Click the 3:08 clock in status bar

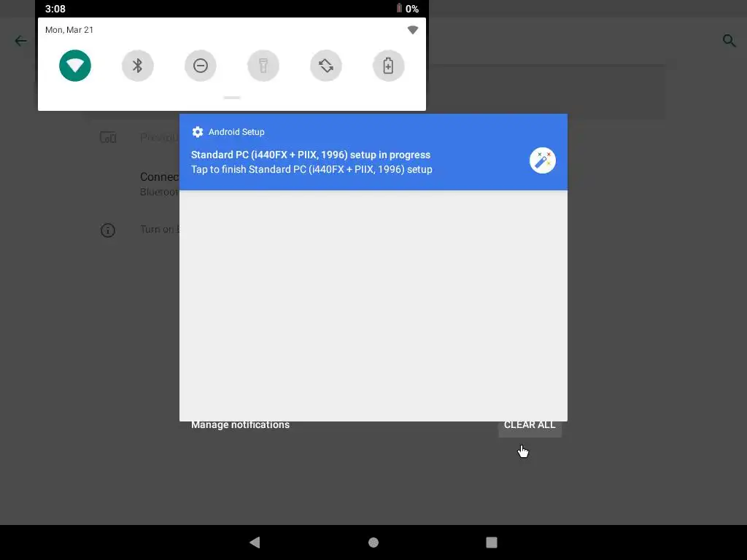[x=55, y=9]
